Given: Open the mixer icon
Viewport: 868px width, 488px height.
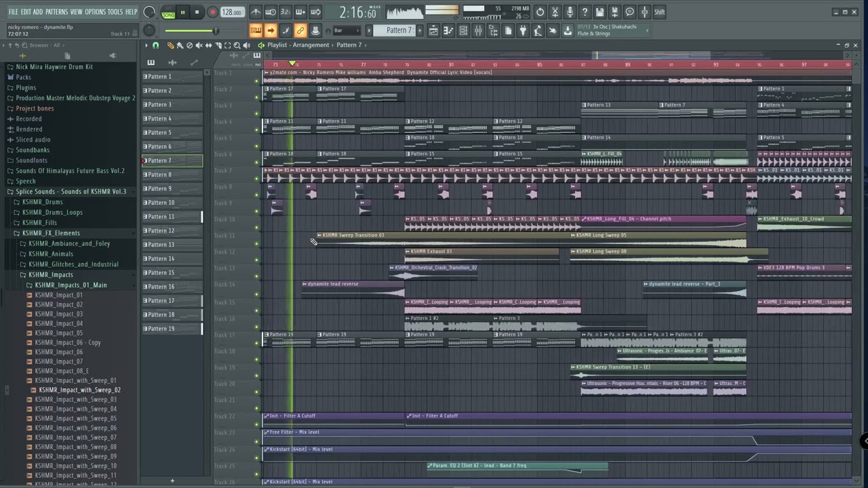Looking at the screenshot, I should (x=478, y=30).
